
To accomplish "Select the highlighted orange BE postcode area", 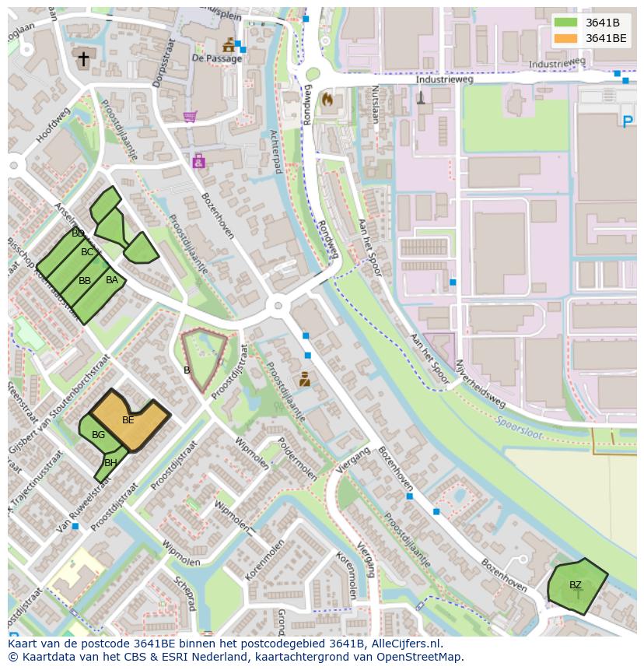I will click(129, 420).
